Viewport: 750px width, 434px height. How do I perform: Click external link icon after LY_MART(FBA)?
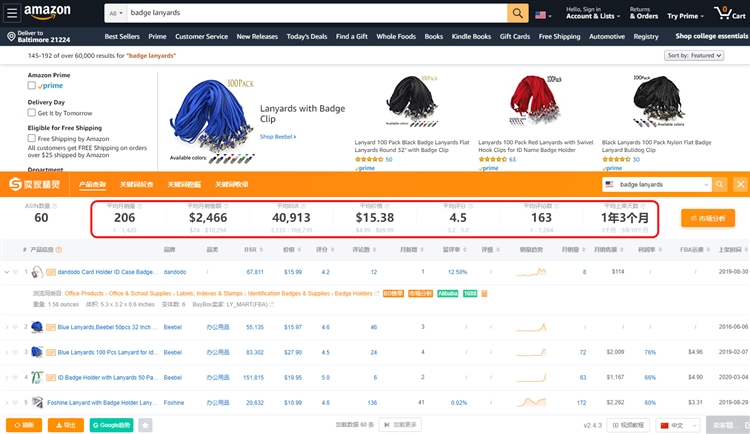(x=272, y=304)
